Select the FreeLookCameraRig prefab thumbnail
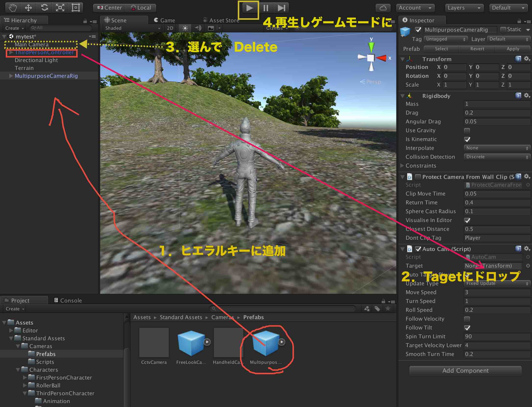The width and height of the screenshot is (532, 407). coord(191,343)
